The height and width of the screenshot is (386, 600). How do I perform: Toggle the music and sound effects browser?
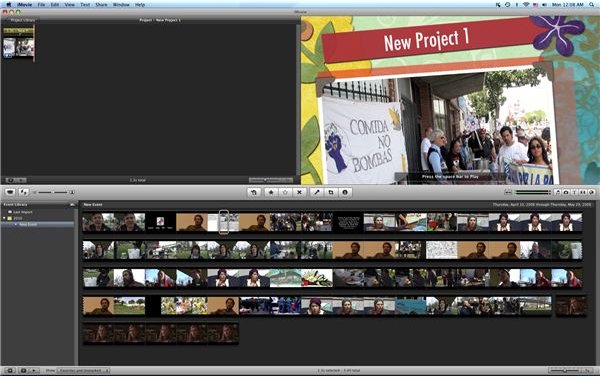[x=558, y=192]
